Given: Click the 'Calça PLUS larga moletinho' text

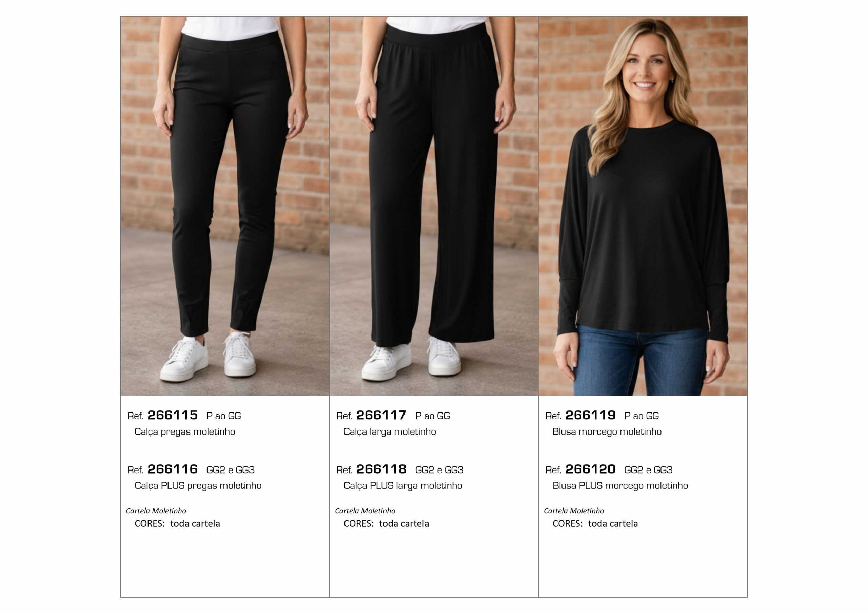Looking at the screenshot, I should coord(403,486).
